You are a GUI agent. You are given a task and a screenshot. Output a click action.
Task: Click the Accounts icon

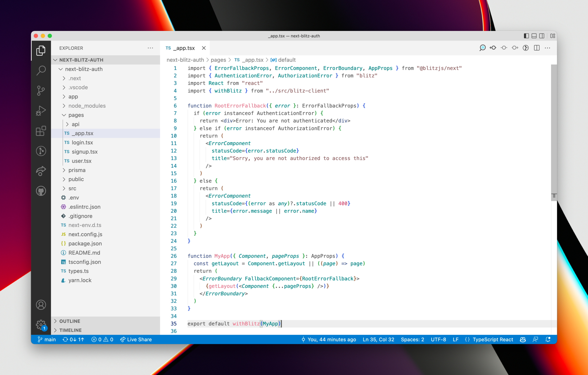tap(41, 305)
